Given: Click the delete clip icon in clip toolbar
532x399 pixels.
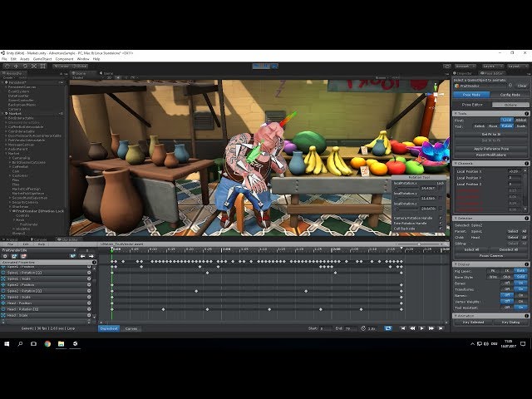Looking at the screenshot, I should coord(23,256).
